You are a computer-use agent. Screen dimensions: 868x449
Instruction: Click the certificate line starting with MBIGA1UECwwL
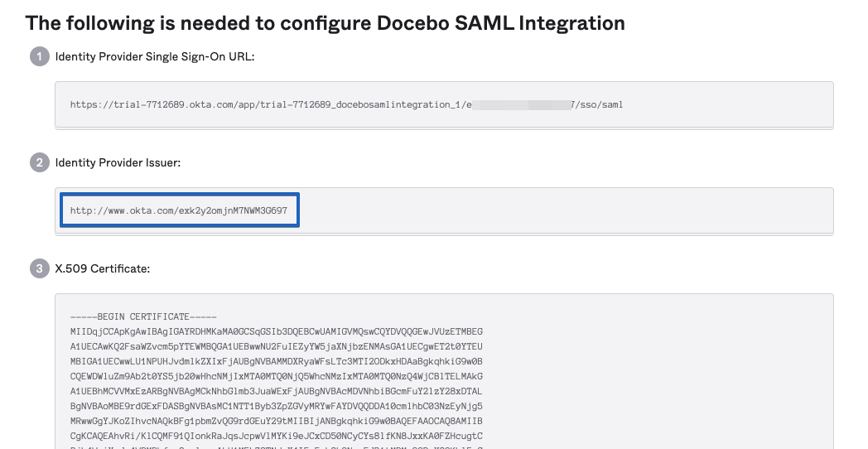(276, 361)
